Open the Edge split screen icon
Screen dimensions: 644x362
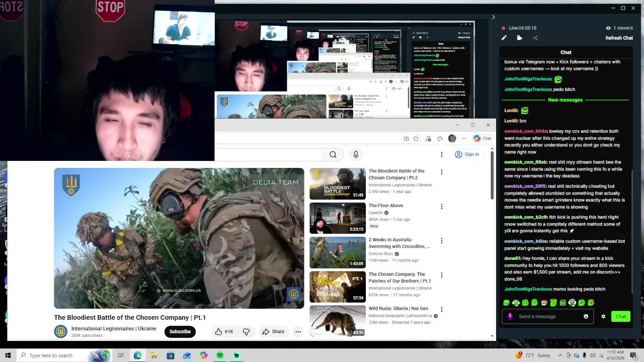point(406,139)
